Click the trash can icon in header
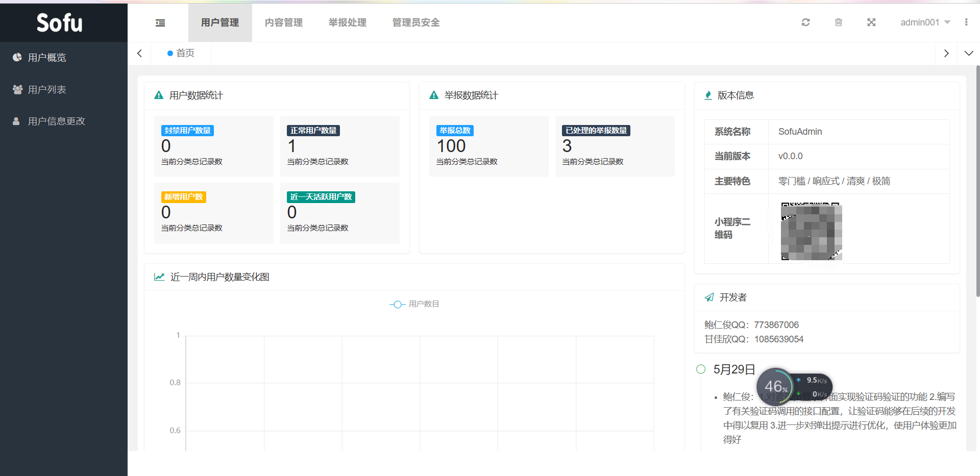This screenshot has width=980, height=476. click(x=838, y=22)
